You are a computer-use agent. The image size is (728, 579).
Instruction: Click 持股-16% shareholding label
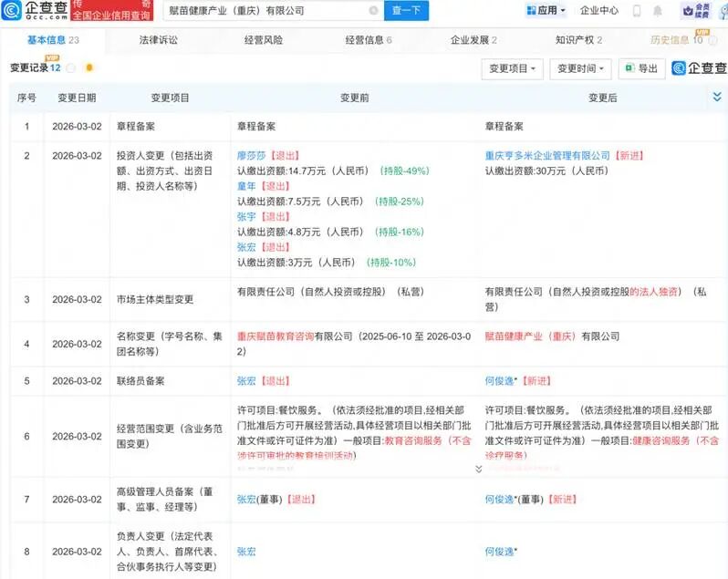click(x=400, y=232)
